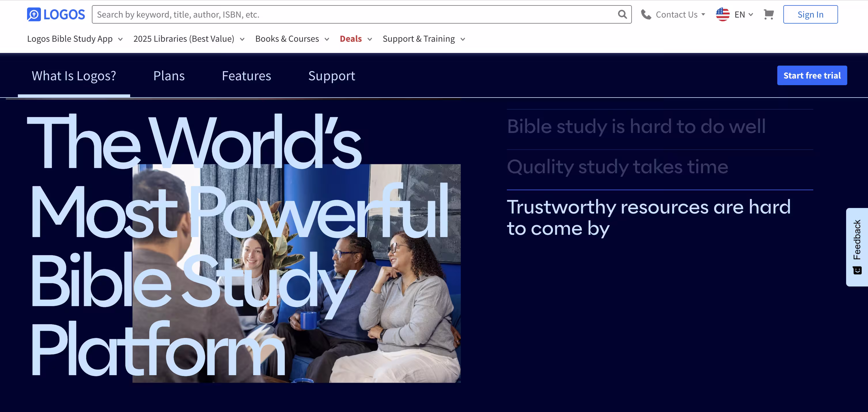Viewport: 868px width, 412px height.
Task: Switch to the Plans tab
Action: point(169,76)
